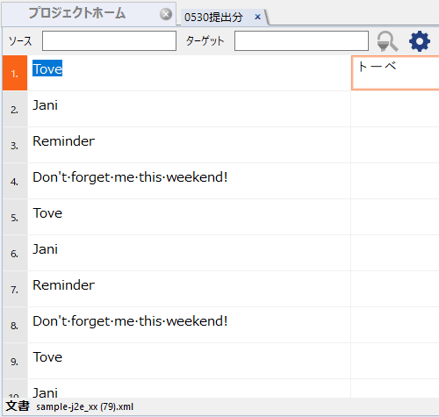Screen dimensions: 439x417
Task: Select Don't forget me this weekend! in row 4
Action: click(130, 177)
